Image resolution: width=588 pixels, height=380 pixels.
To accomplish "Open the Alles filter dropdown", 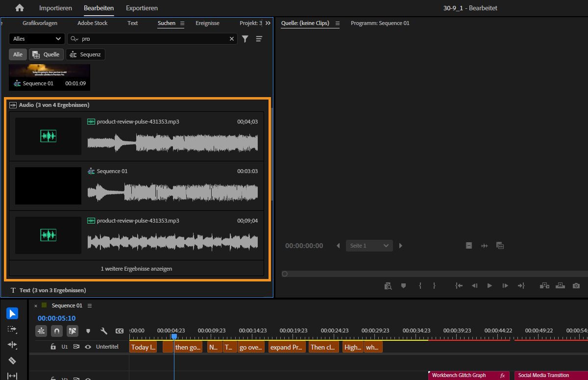I will 36,38.
